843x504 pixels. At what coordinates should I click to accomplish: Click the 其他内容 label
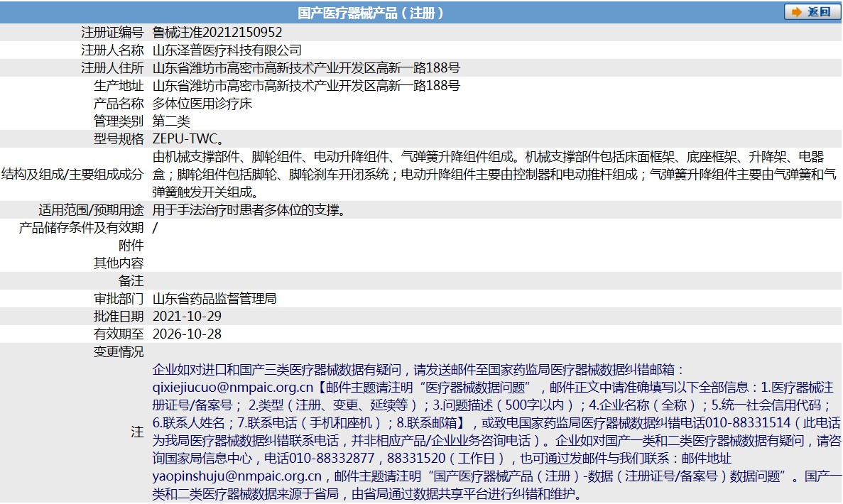[x=119, y=263]
